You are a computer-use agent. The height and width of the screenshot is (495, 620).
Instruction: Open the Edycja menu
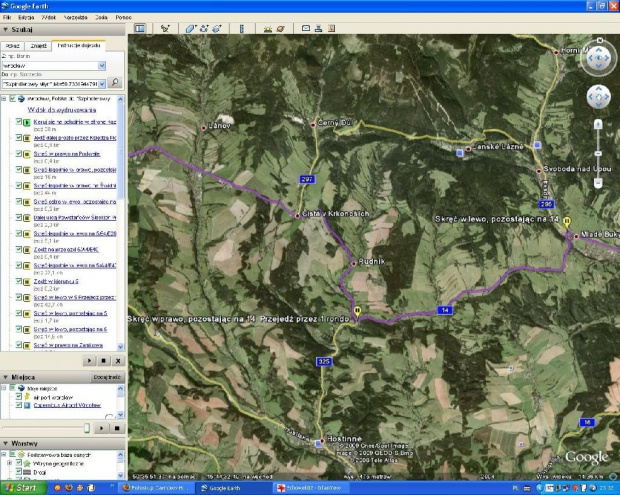click(26, 17)
